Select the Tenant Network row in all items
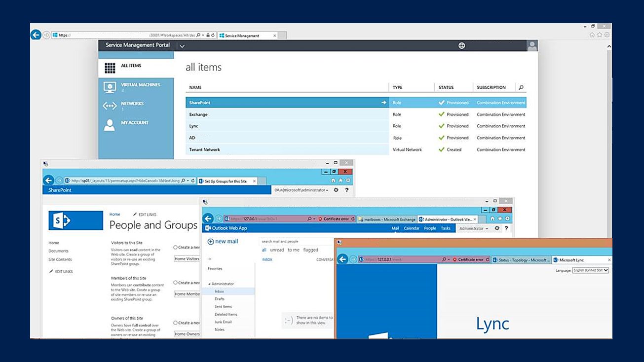644x362 pixels. pyautogui.click(x=356, y=149)
